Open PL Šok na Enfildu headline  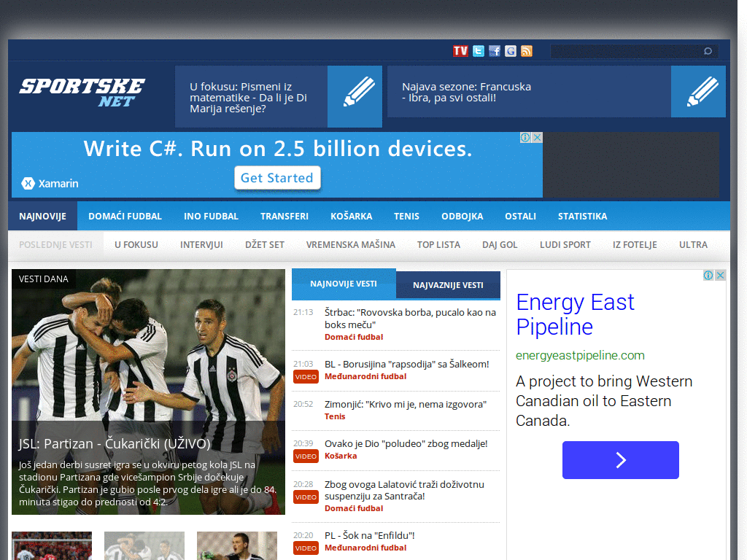point(369,536)
